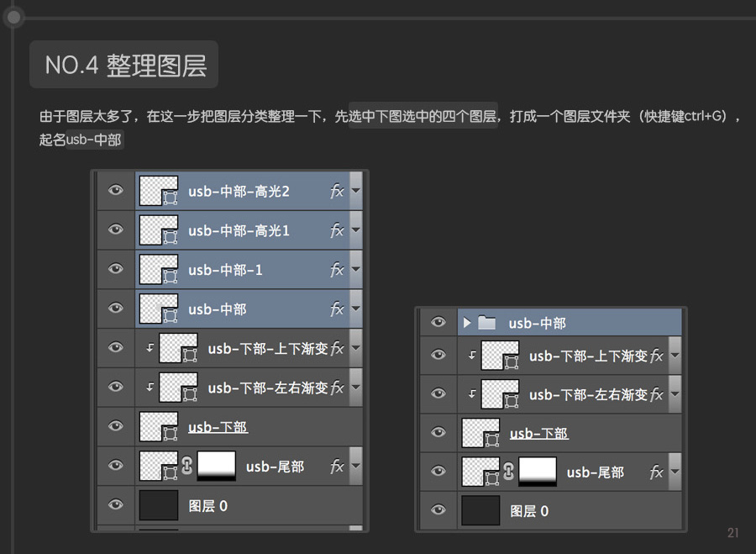Toggle eye icon of usb-中部 layer in left panel
756x554 pixels.
click(x=116, y=308)
